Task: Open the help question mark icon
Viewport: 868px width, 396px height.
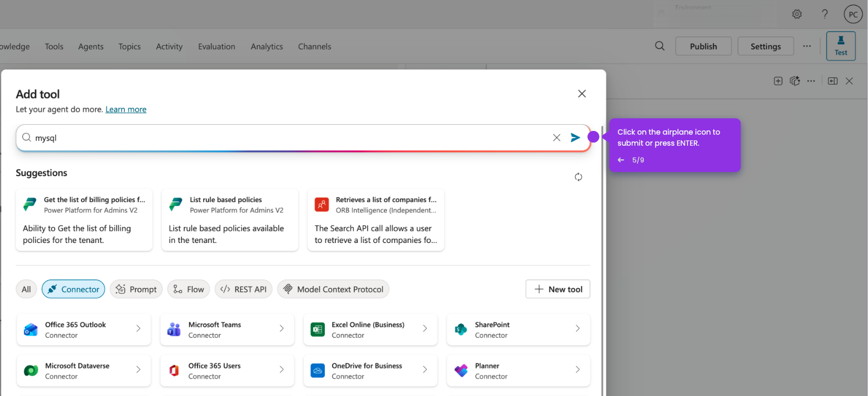Action: [x=825, y=14]
